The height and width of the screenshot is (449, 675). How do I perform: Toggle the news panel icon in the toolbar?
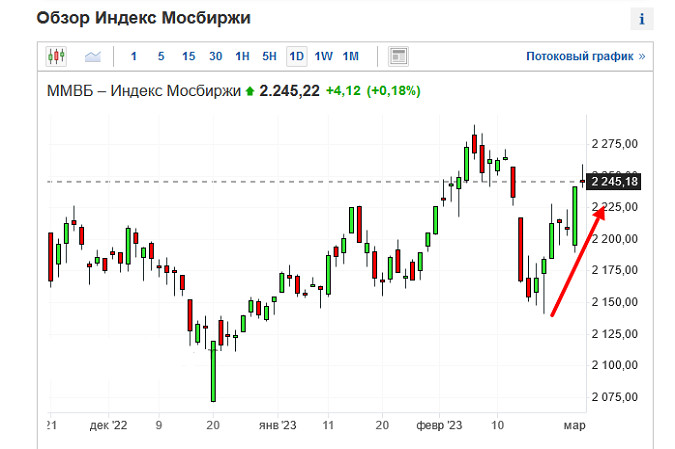click(398, 56)
